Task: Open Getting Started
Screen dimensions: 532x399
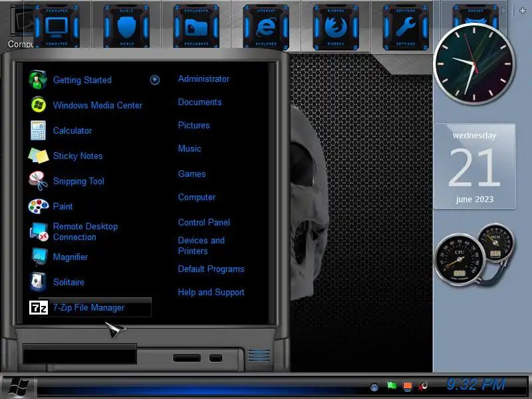Action: [82, 80]
